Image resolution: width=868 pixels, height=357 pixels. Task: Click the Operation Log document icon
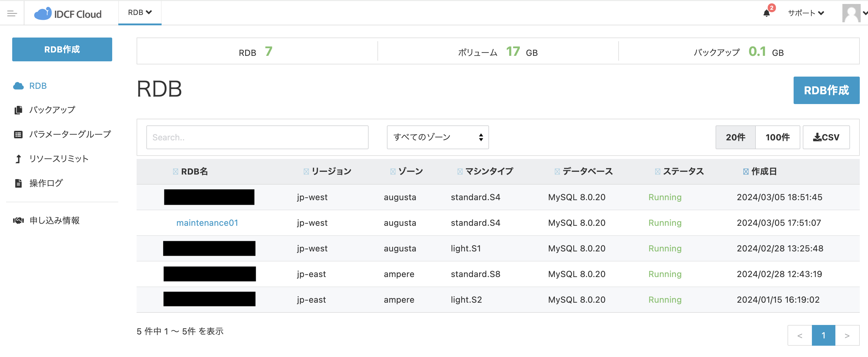click(x=18, y=183)
